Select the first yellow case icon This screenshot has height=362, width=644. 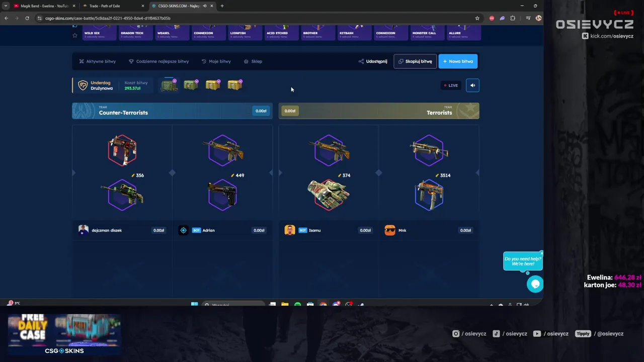213,85
